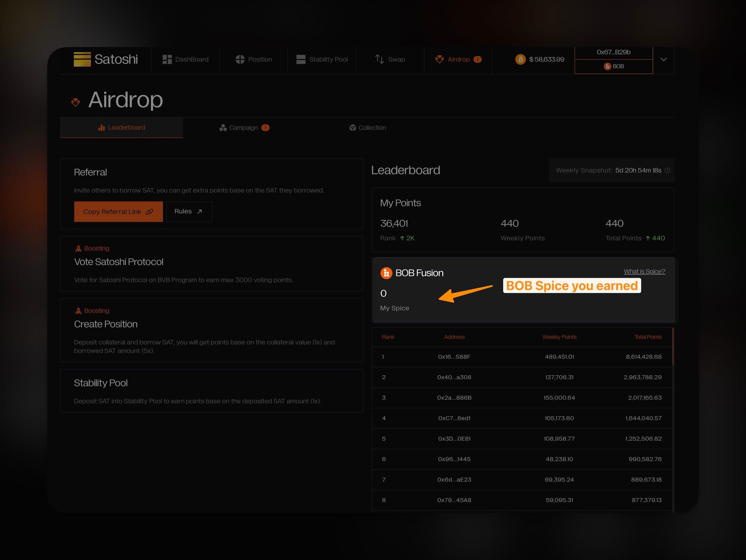746x560 pixels.
Task: Expand the wallet chevron dropdown
Action: click(x=664, y=60)
